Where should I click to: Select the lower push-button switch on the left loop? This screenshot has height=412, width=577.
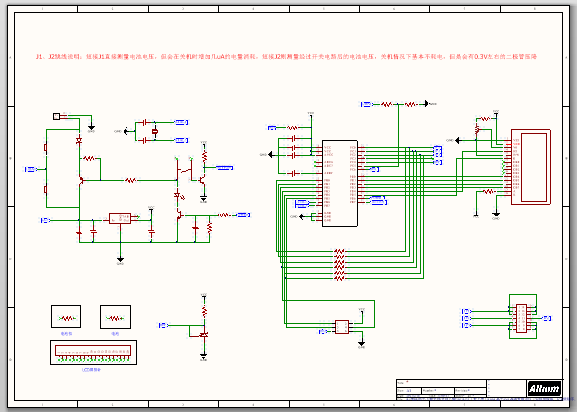pos(46,189)
